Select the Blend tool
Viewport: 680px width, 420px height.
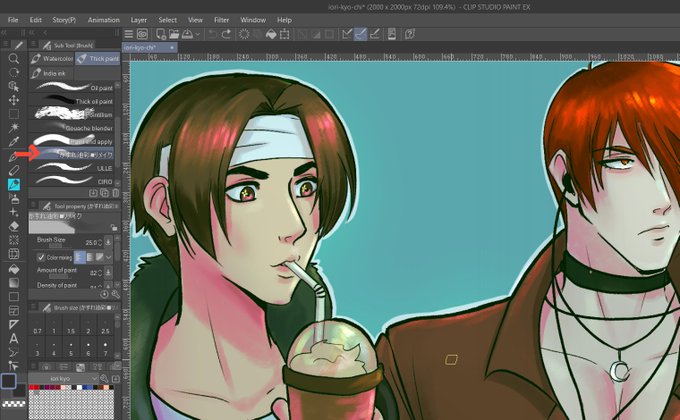pos(13,240)
